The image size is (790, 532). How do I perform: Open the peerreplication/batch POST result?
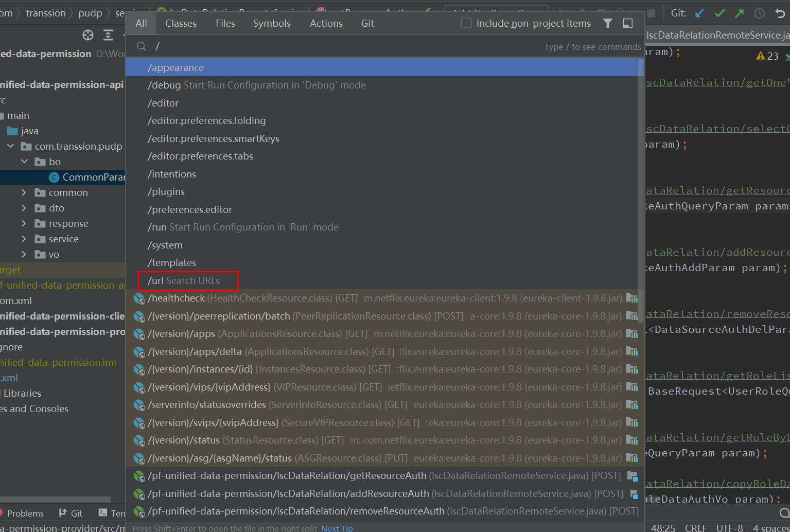click(x=381, y=316)
